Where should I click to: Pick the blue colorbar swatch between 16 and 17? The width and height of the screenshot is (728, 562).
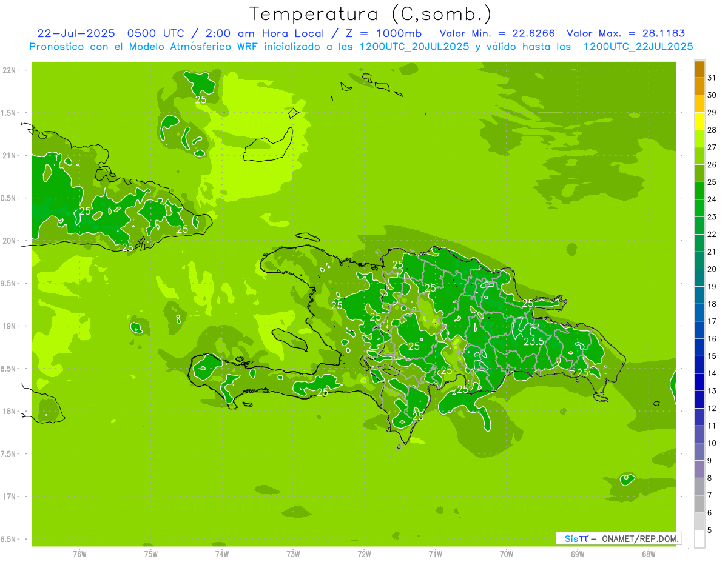tap(699, 330)
